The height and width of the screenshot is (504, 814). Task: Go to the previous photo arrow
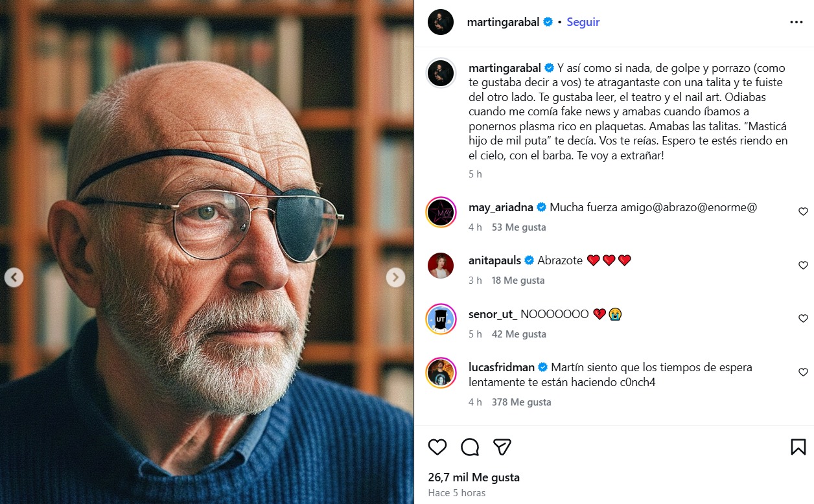click(x=14, y=277)
